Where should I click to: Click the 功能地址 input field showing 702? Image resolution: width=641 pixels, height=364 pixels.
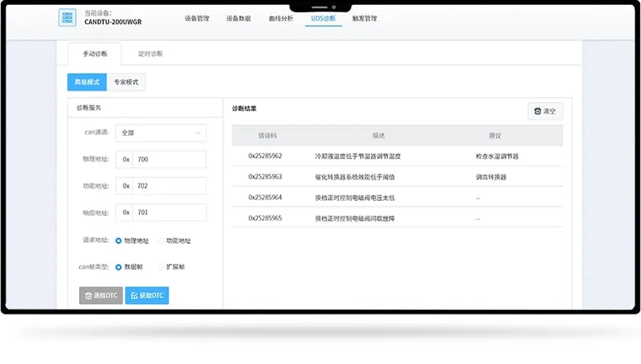pyautogui.click(x=169, y=186)
